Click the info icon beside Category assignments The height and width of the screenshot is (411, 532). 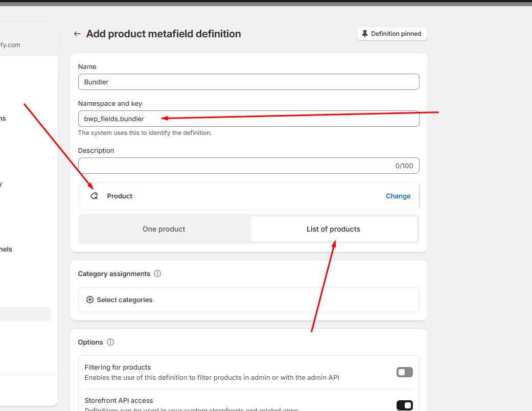click(157, 273)
